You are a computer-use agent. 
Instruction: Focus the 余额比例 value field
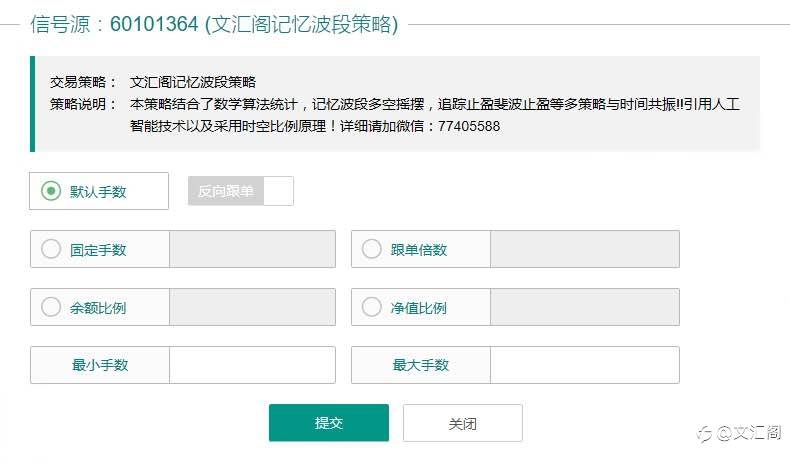tap(252, 307)
